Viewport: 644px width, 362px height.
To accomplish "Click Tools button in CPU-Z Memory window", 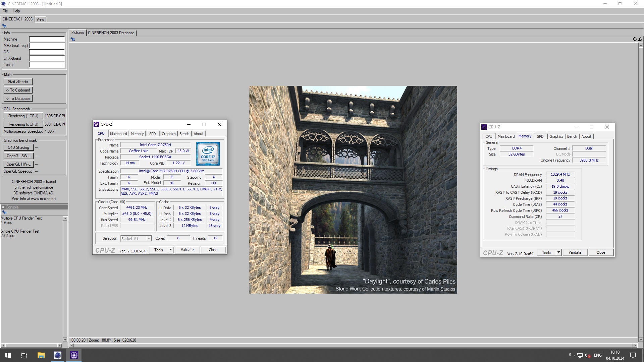I will [x=546, y=252].
